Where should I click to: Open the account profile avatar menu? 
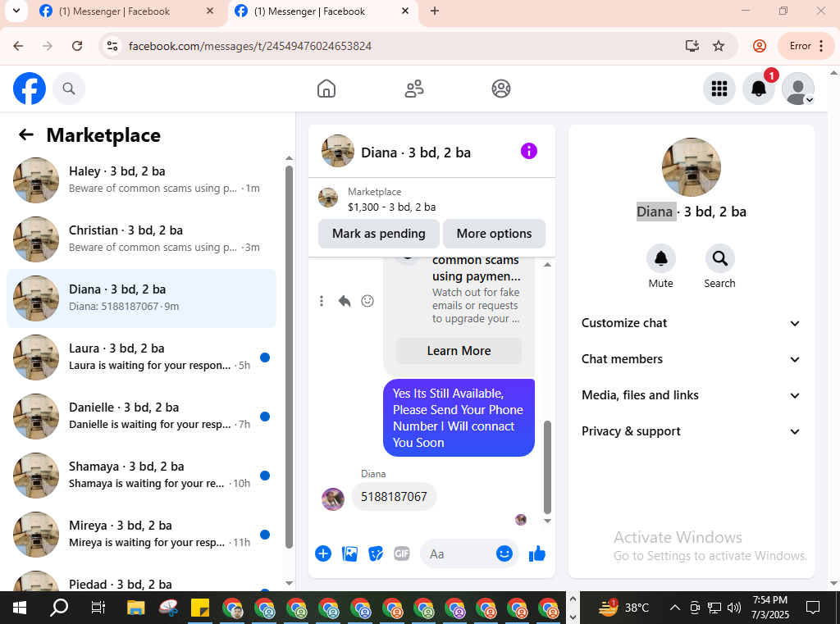click(x=798, y=89)
